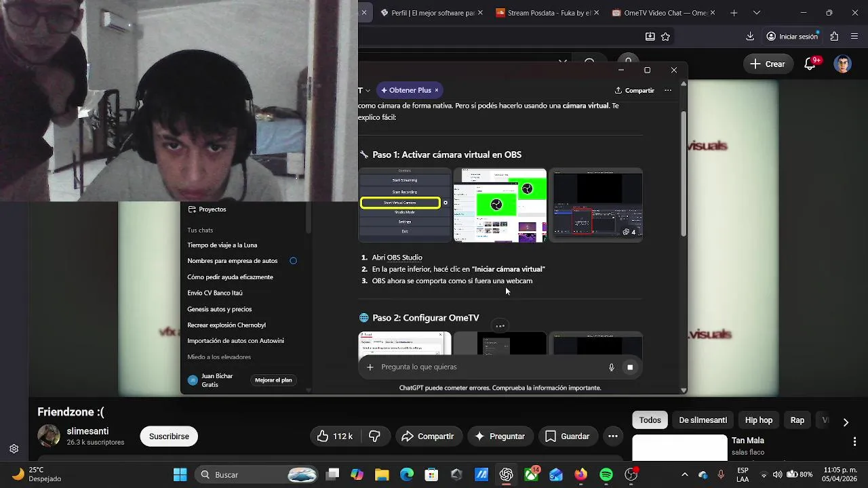Open chat Genesis autos y precios
This screenshot has width=868, height=488.
pyautogui.click(x=220, y=309)
